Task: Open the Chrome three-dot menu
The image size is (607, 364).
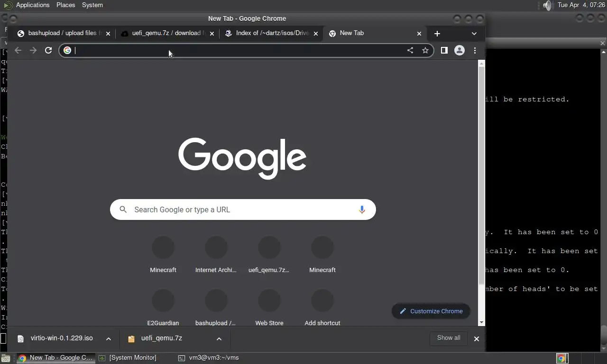Action: point(475,50)
